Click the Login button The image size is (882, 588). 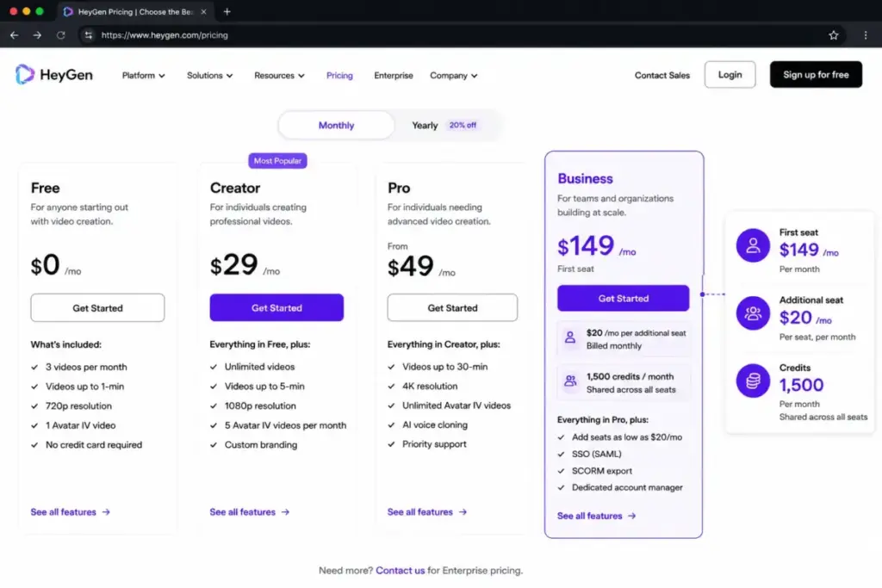[730, 75]
